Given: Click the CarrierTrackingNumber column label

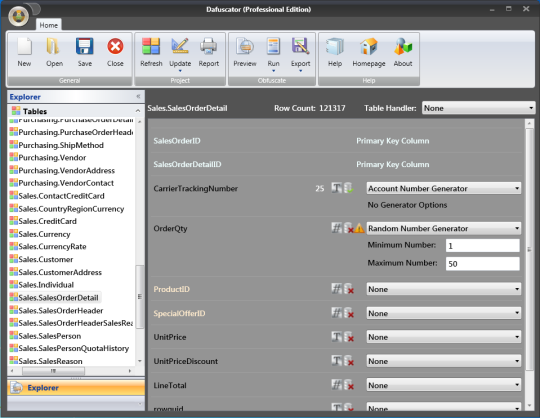Looking at the screenshot, I should [195, 188].
